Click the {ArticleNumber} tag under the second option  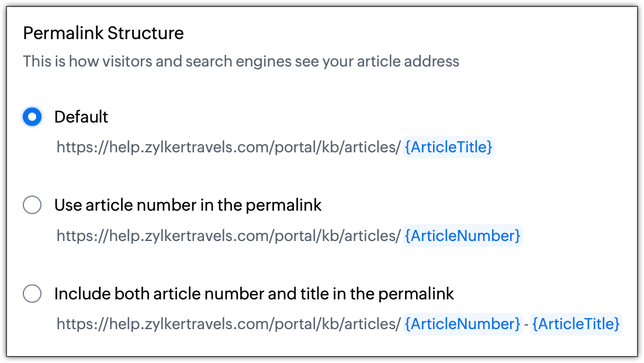(x=462, y=235)
